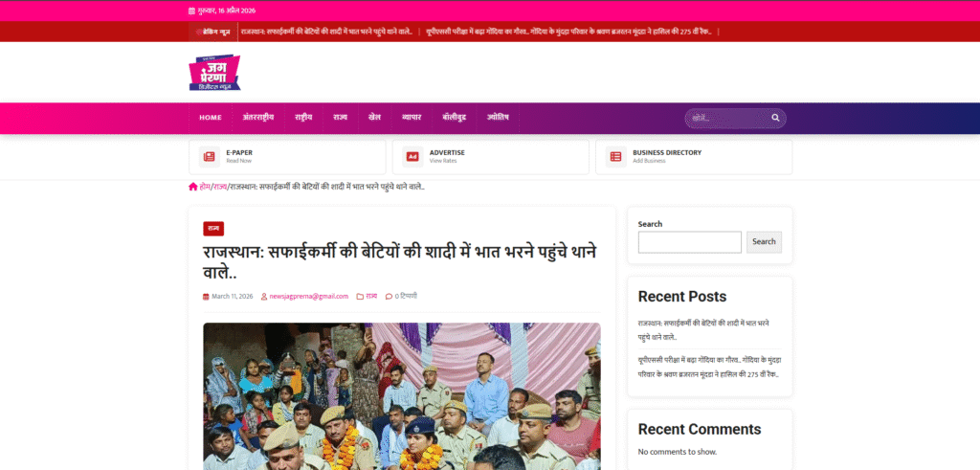The image size is (980, 470).
Task: Click the newsjagprerna@gmail.com author link
Action: point(308,297)
